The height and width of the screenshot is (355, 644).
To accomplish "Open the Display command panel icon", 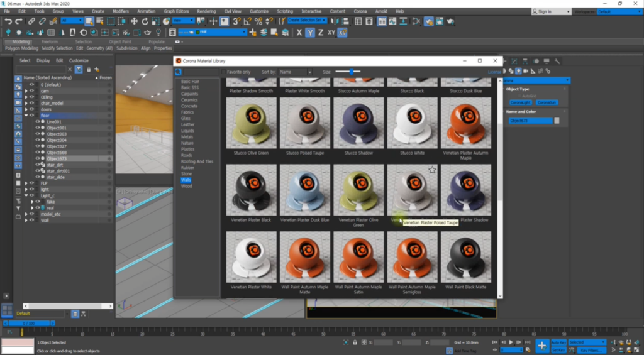I will 547,61.
